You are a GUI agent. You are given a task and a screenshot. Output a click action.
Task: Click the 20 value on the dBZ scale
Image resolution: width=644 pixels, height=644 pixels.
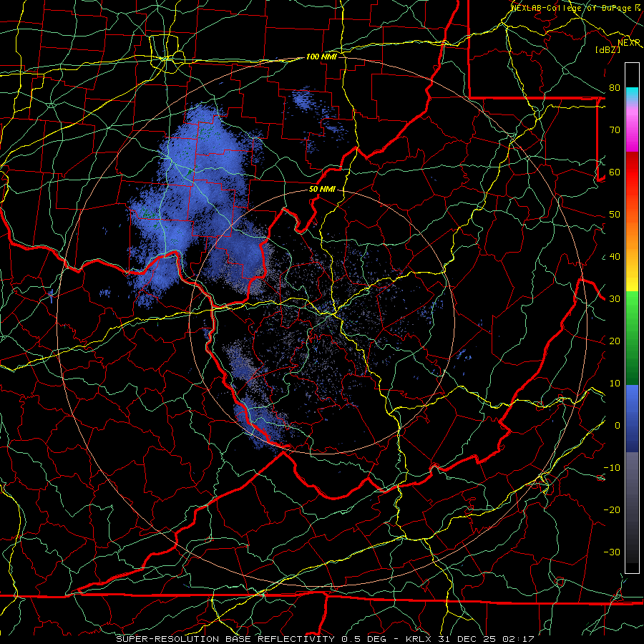615,341
